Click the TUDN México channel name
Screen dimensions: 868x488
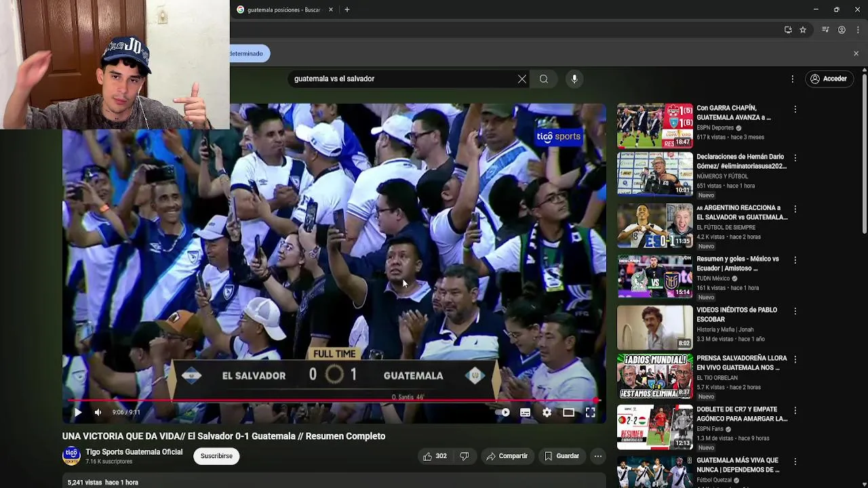point(713,278)
